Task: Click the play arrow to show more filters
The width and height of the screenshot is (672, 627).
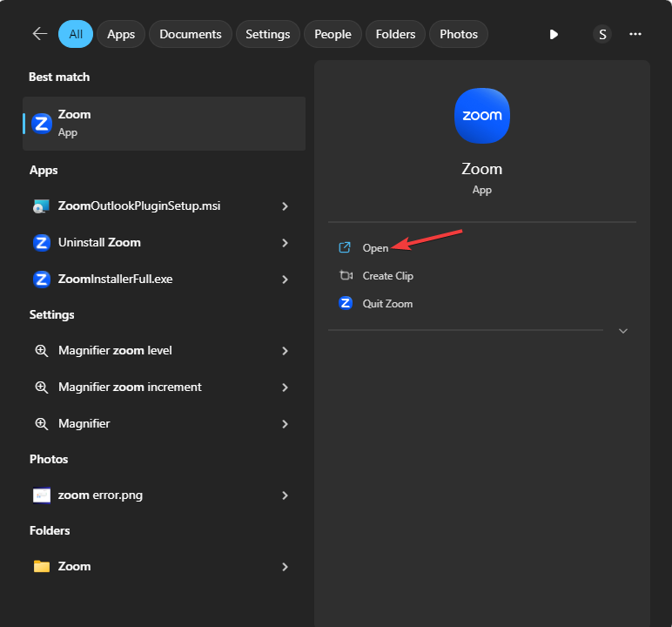Action: [x=554, y=34]
